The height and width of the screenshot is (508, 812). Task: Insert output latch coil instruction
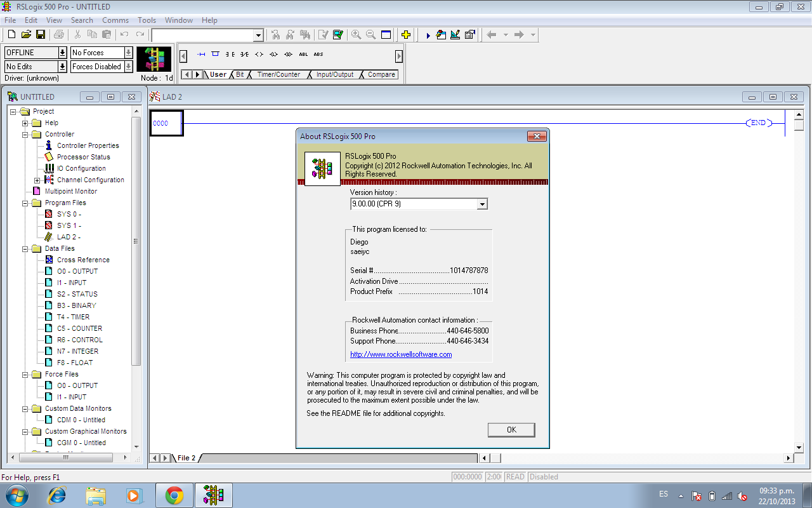[273, 55]
